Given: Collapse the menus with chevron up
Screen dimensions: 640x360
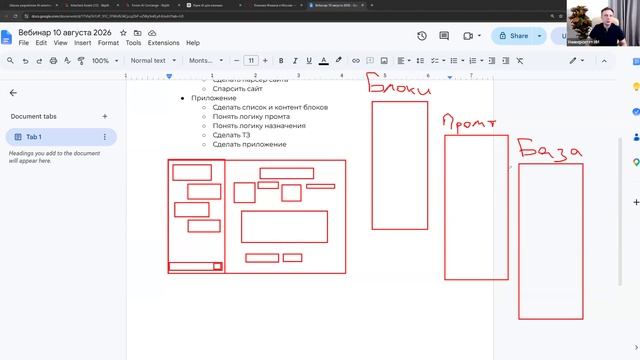Looking at the screenshot, I should [604, 61].
